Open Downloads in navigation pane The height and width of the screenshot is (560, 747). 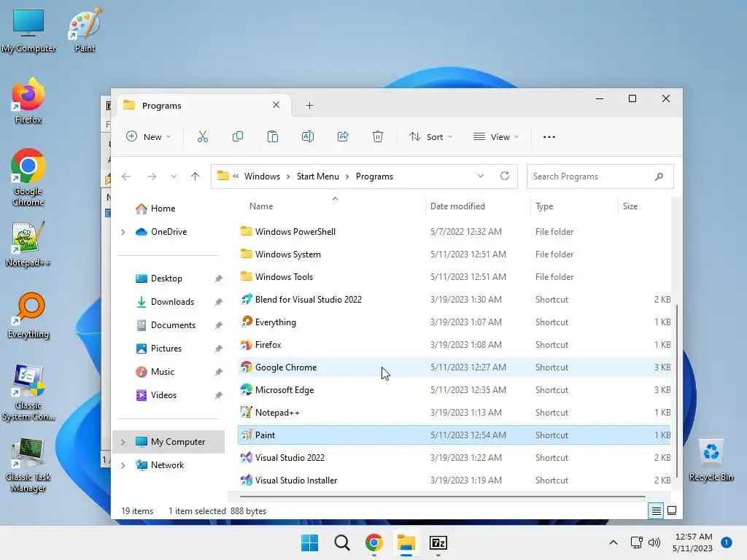tap(172, 302)
